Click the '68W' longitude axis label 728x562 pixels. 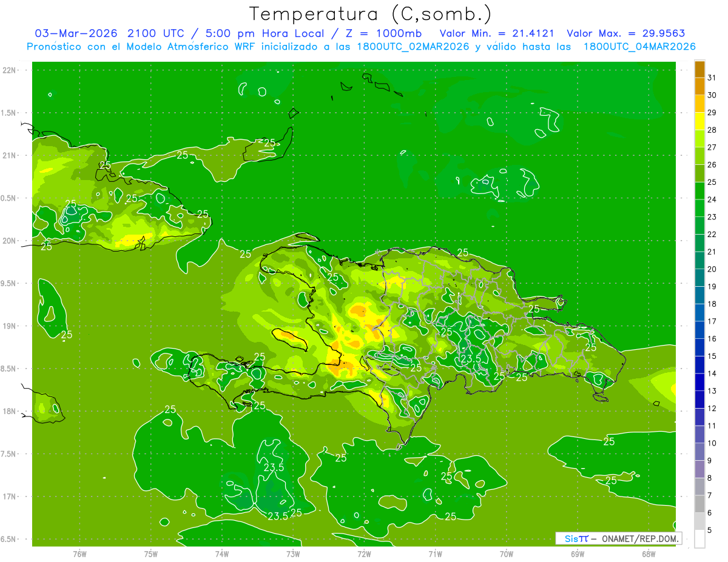649,554
